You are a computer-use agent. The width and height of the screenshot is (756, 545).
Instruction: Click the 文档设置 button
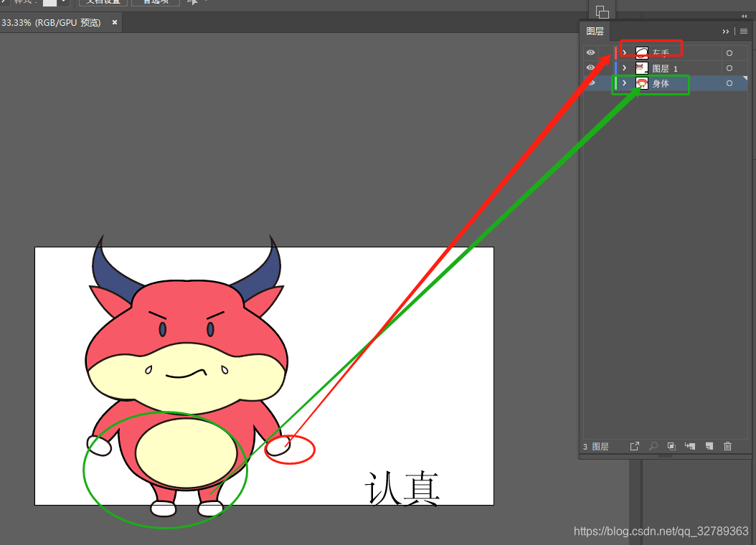103,2
